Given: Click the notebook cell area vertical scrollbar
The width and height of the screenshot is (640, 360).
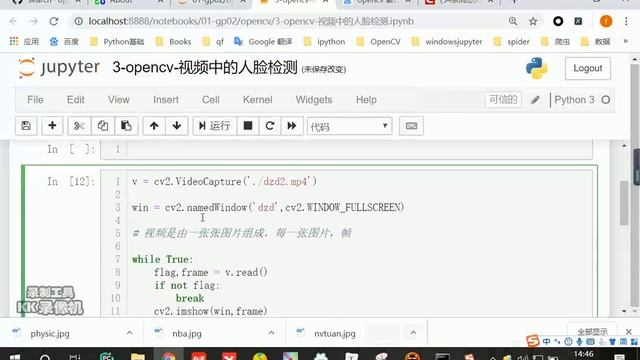Looking at the screenshot, I should coord(624,203).
